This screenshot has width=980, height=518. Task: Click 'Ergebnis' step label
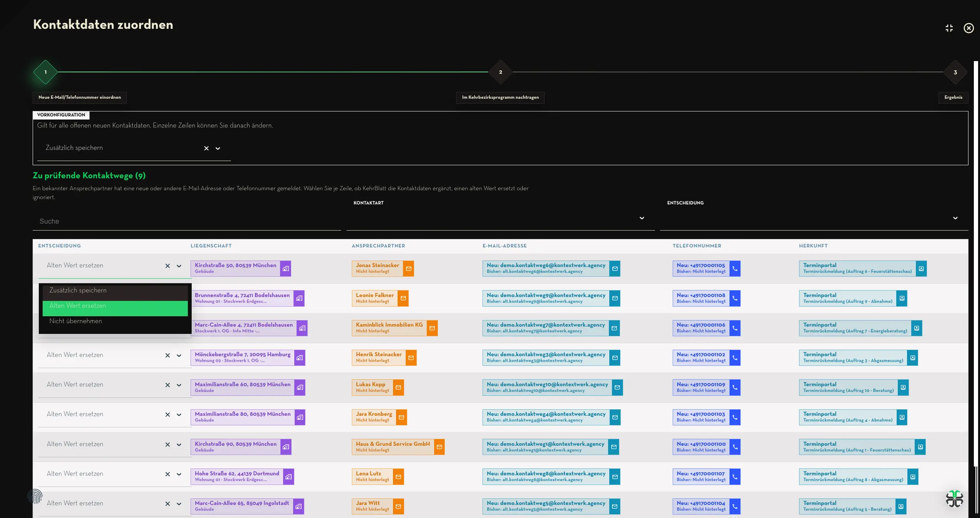[x=953, y=98]
